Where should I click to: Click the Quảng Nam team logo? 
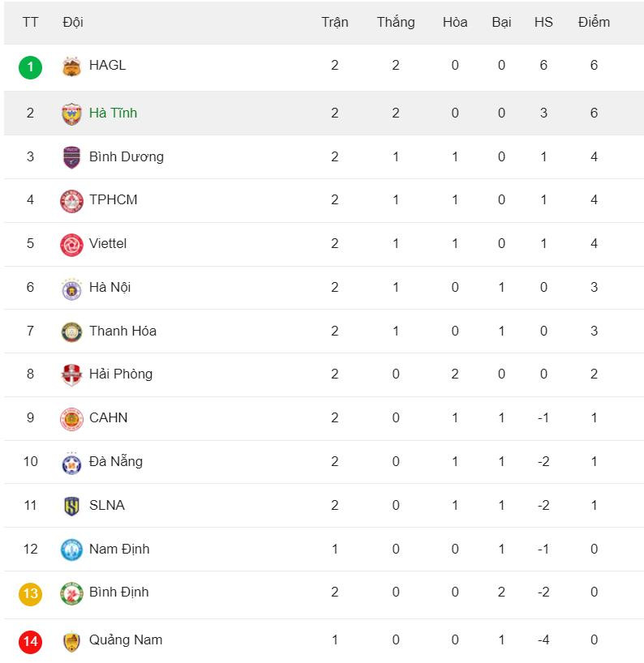[72, 642]
